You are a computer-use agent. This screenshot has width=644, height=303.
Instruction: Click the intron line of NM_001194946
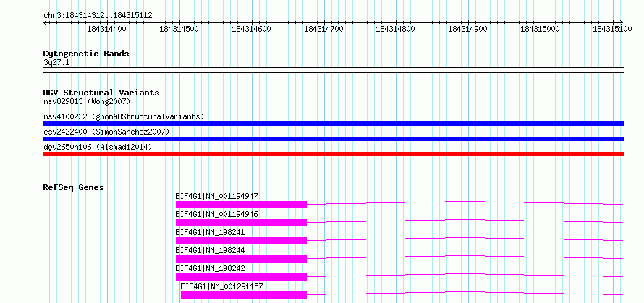coord(465,219)
